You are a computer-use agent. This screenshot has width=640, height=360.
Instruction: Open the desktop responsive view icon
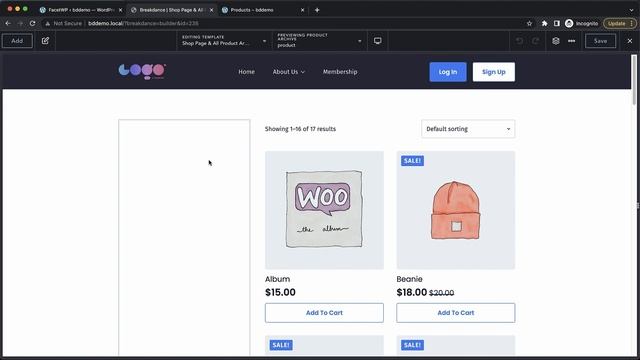tap(378, 41)
